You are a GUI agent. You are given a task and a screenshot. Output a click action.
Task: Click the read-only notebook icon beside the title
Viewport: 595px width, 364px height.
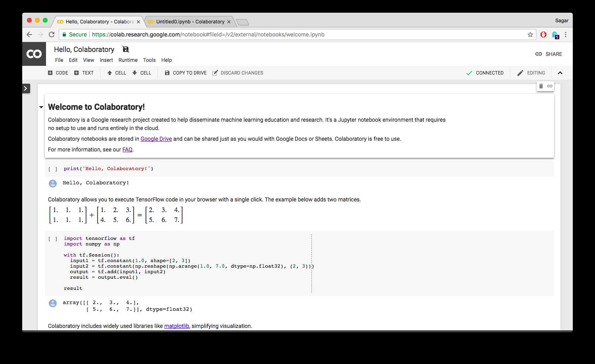tap(126, 49)
